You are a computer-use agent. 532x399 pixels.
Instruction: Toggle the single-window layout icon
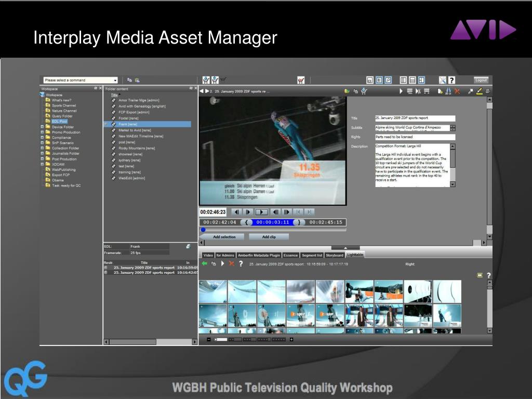[370, 80]
